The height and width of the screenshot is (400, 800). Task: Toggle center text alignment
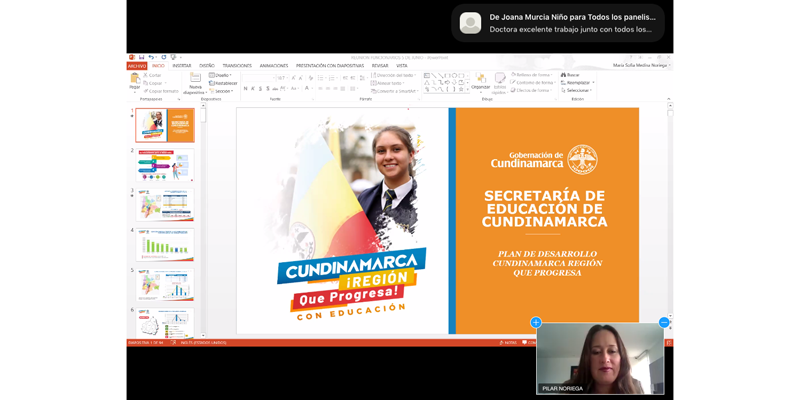click(328, 88)
